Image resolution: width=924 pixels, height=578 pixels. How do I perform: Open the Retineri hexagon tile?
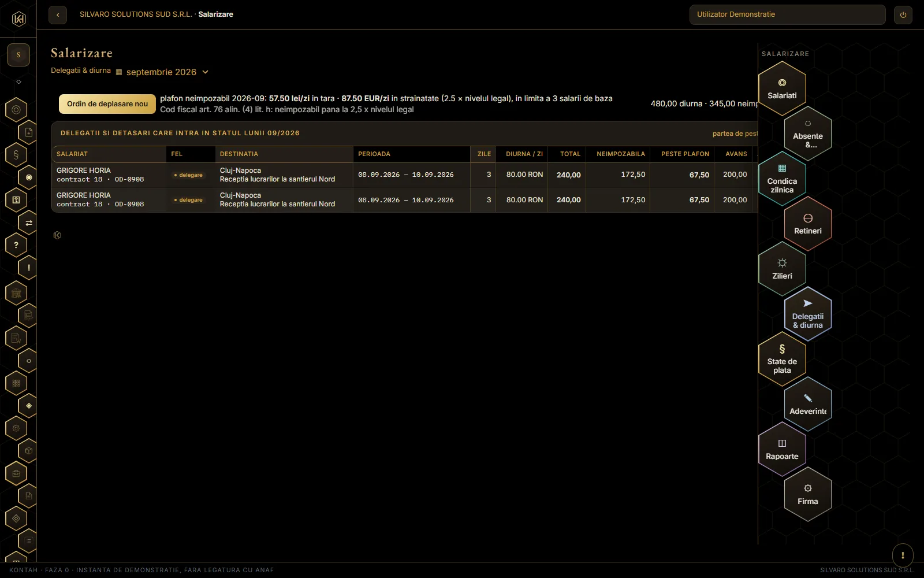click(x=808, y=224)
